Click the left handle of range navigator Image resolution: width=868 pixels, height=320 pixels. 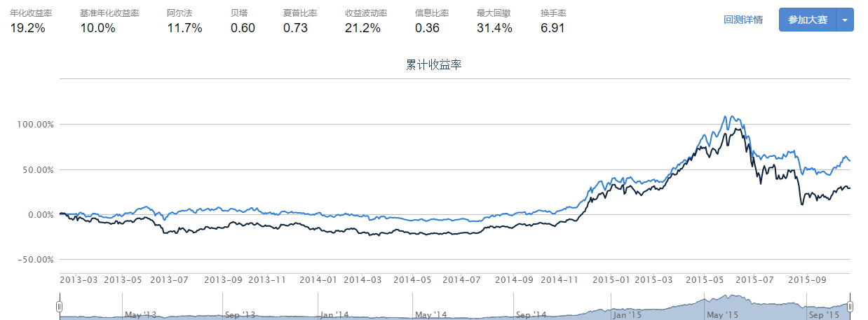(x=60, y=307)
